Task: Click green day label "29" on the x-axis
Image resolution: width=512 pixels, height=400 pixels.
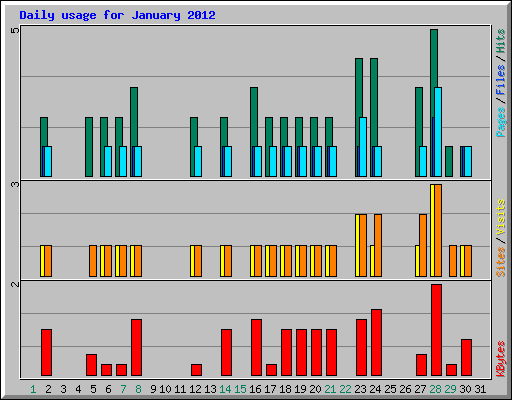Action: point(450,389)
